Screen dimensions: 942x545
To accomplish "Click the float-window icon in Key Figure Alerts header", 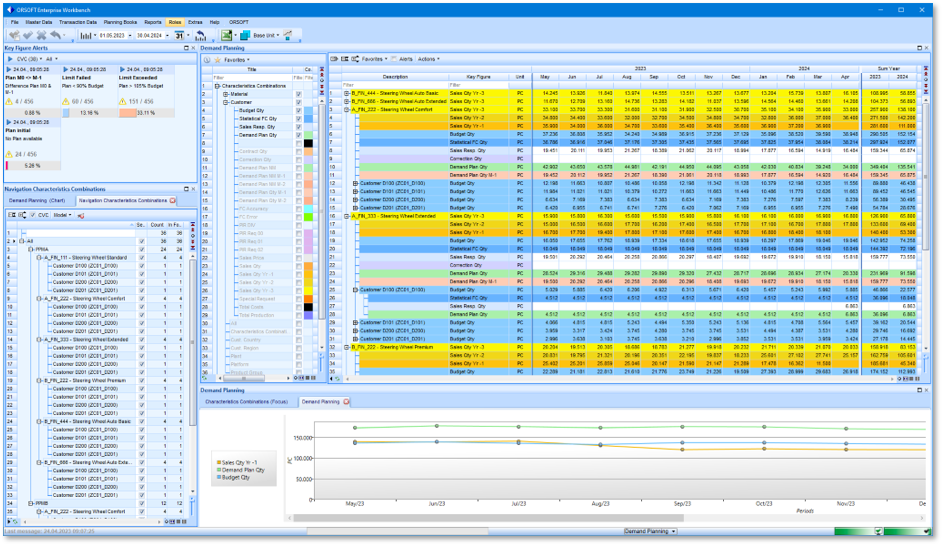I will (x=186, y=48).
